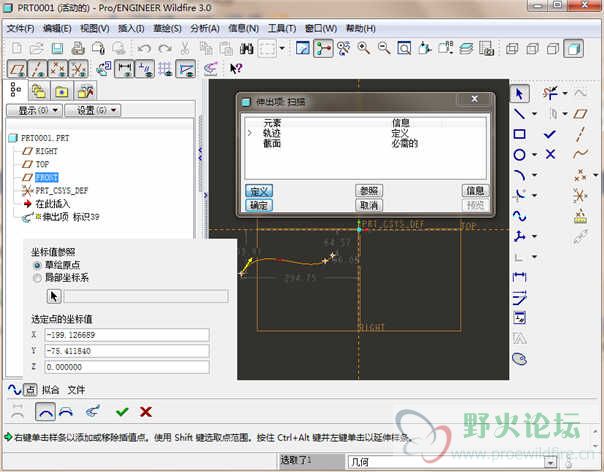This screenshot has width=604, height=472.
Task: Toggle coordinate system display
Action: tap(78, 69)
